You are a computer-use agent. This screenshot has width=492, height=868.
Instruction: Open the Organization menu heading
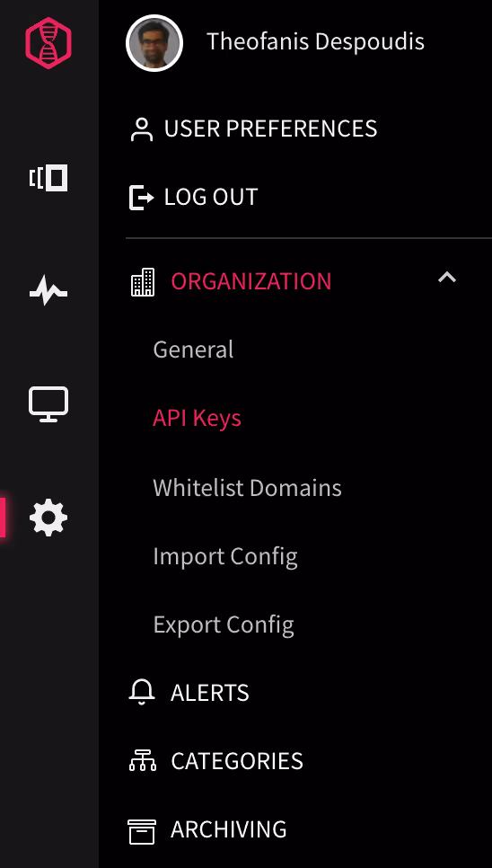click(x=251, y=281)
